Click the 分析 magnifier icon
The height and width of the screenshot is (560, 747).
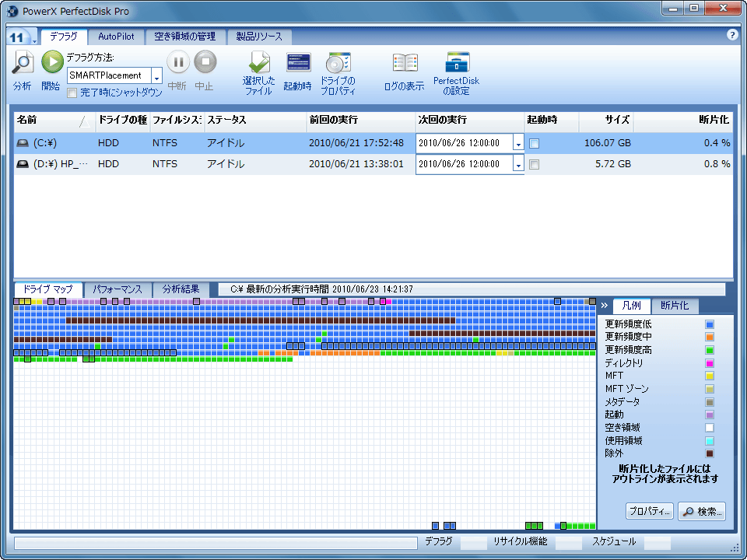point(23,62)
